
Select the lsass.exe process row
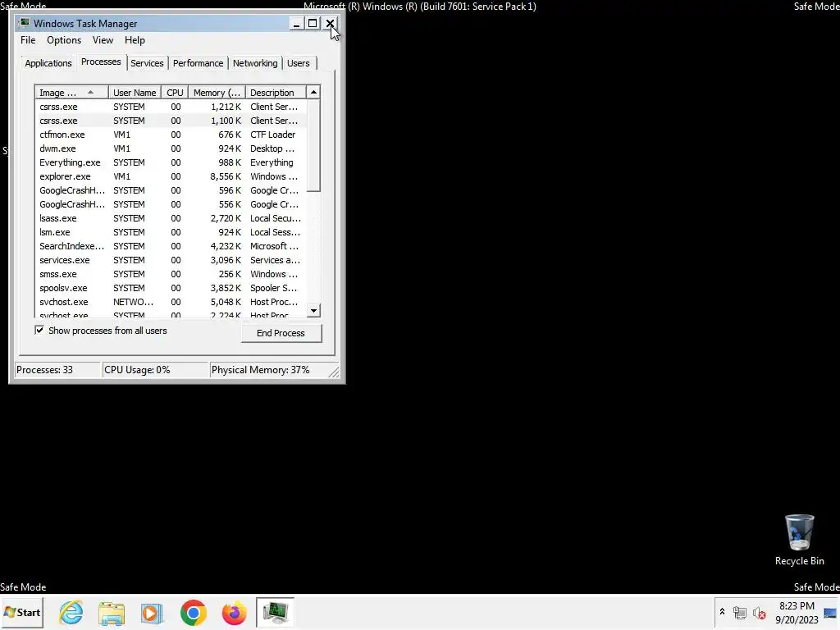pos(171,218)
